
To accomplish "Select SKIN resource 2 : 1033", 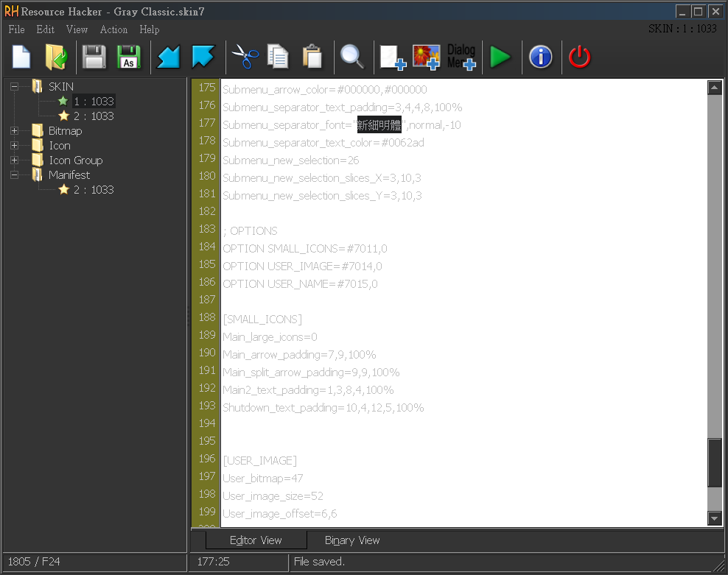I will [x=94, y=116].
